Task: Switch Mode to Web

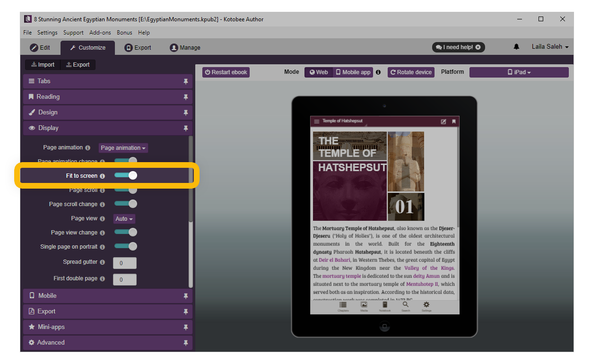Action: pyautogui.click(x=319, y=72)
